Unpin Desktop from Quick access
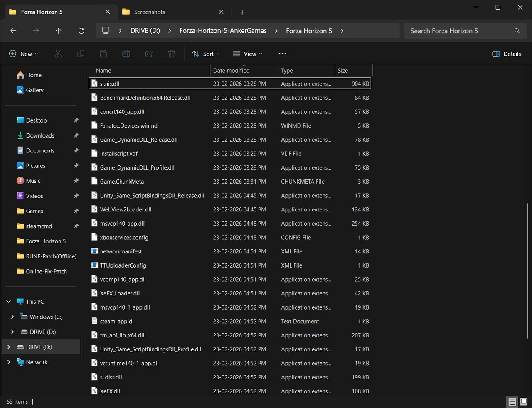Screen dimensions: 532x408 point(76,120)
